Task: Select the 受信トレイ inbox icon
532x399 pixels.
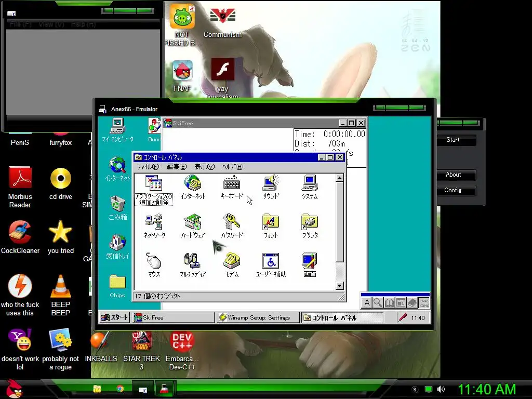Action: coord(117,247)
